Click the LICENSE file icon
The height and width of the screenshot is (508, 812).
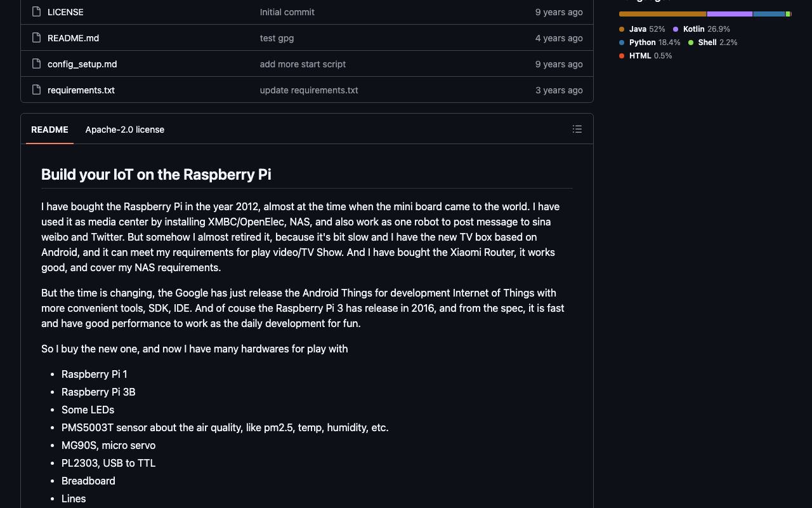36,11
